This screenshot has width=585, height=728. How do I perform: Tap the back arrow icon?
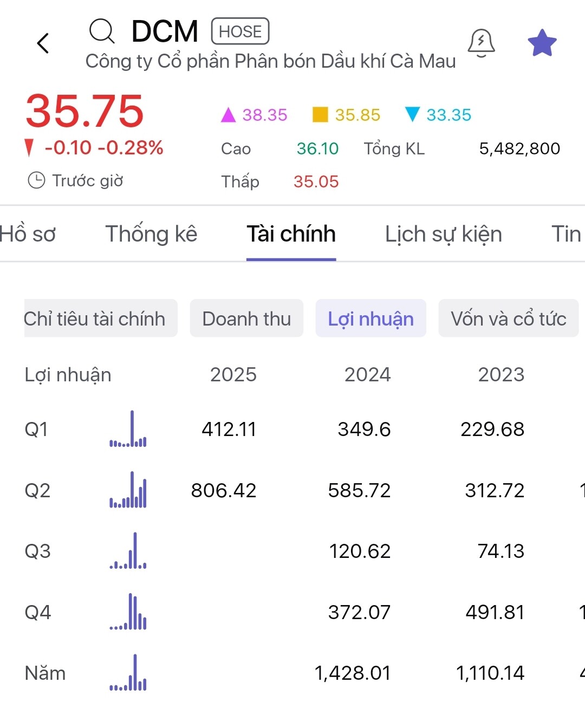click(43, 43)
